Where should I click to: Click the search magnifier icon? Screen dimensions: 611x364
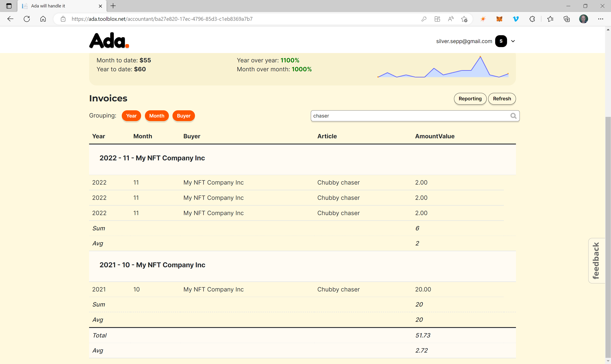click(x=513, y=116)
